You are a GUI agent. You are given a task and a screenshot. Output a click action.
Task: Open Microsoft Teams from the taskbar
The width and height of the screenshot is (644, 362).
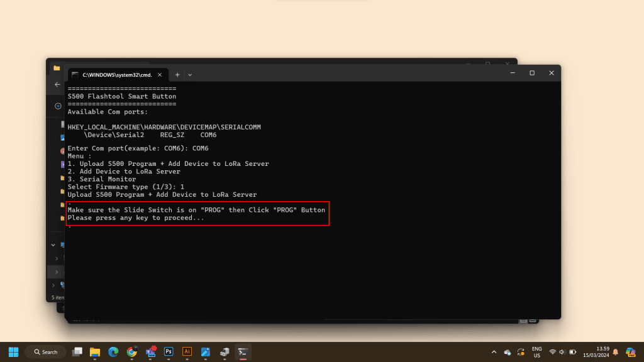coord(150,352)
